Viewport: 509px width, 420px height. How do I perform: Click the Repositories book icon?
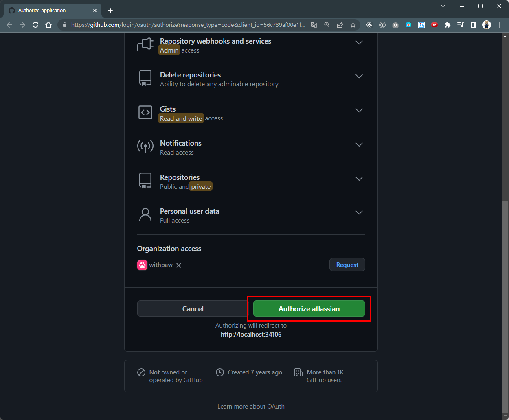coord(145,181)
